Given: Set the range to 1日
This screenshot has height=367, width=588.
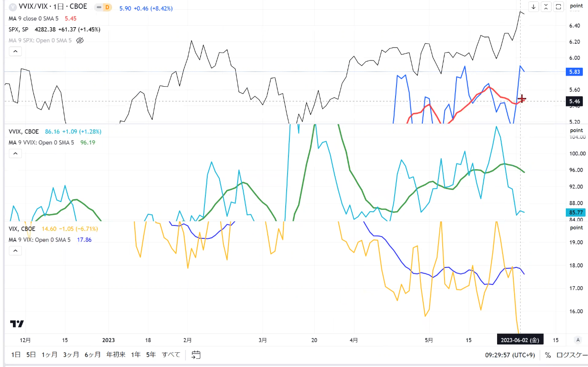Looking at the screenshot, I should point(16,355).
